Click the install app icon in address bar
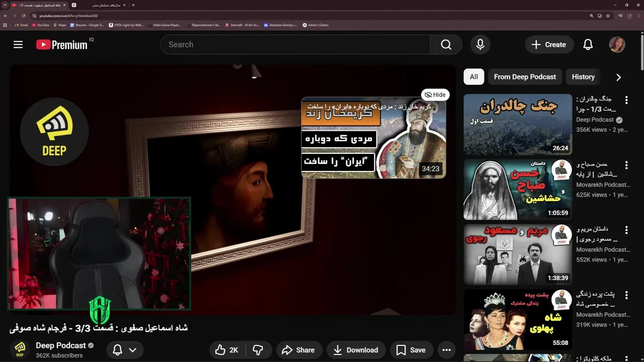This screenshot has height=362, width=644. pos(600,16)
